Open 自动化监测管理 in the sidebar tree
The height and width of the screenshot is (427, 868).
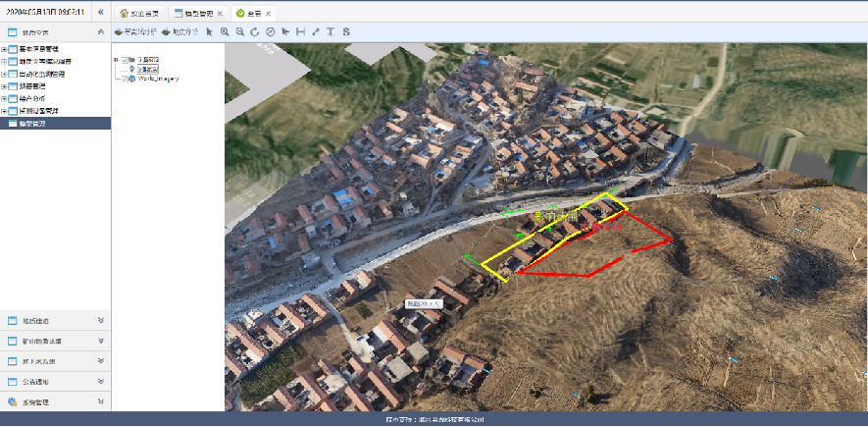tap(42, 74)
